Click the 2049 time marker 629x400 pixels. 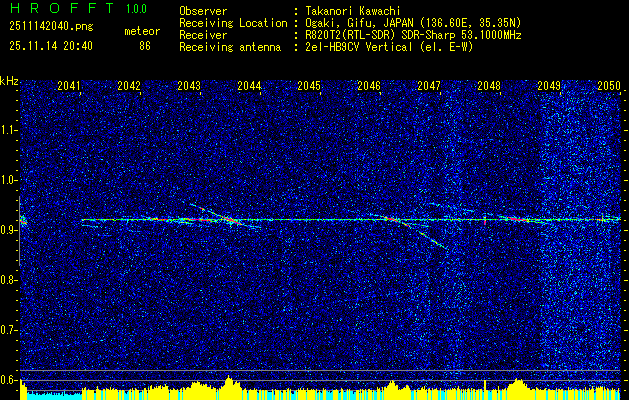[x=549, y=86]
